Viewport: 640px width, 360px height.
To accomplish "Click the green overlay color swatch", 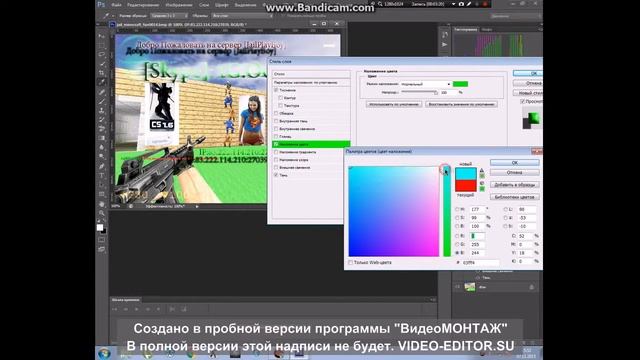I will tap(460, 84).
